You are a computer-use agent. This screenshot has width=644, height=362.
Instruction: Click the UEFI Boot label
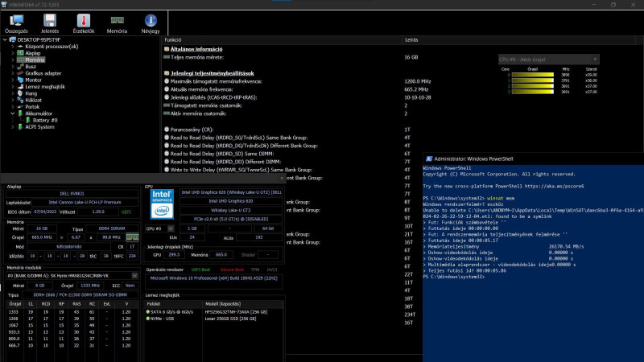[x=200, y=269]
